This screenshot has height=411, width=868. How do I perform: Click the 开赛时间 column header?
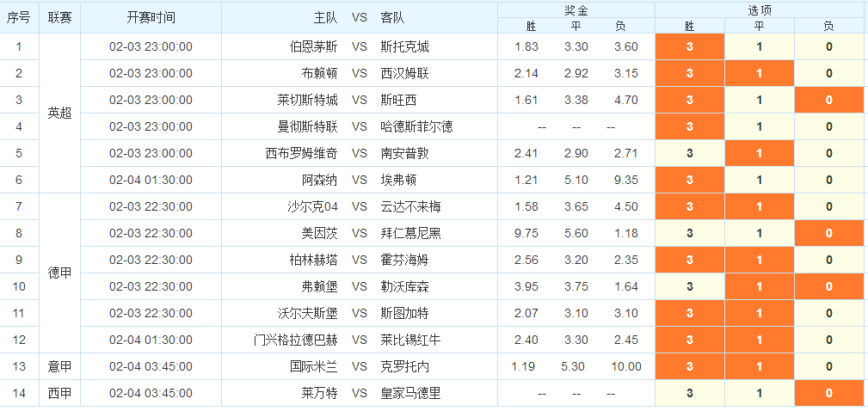(151, 18)
